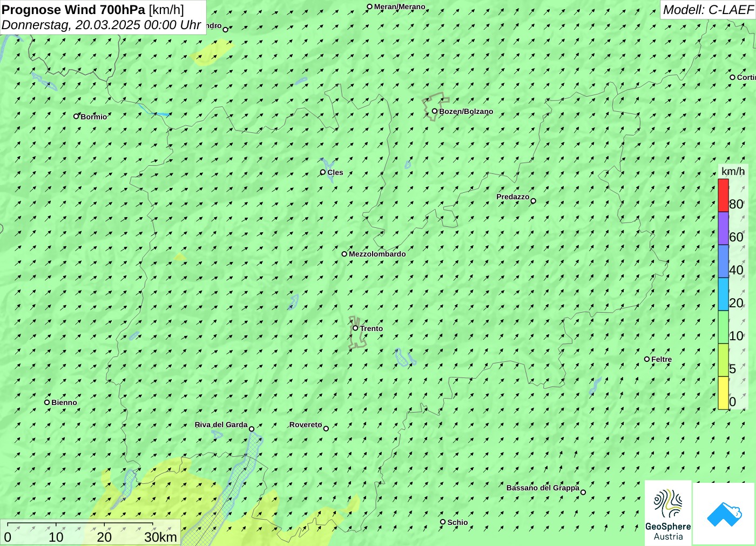Screen dimensions: 756x546
Task: Click the 'Schio' town label
Action: 457,522
